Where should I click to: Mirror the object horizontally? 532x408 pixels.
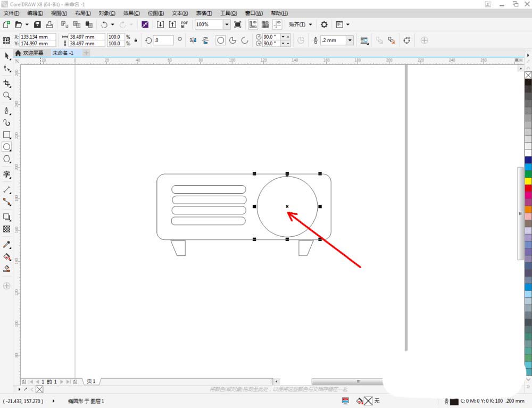pos(193,40)
